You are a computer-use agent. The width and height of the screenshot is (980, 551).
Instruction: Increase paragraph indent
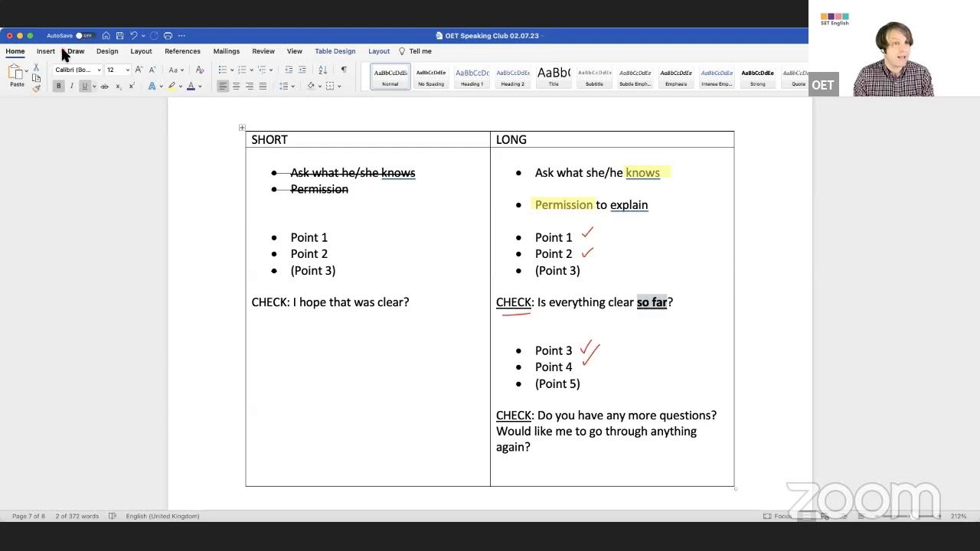[x=302, y=70]
